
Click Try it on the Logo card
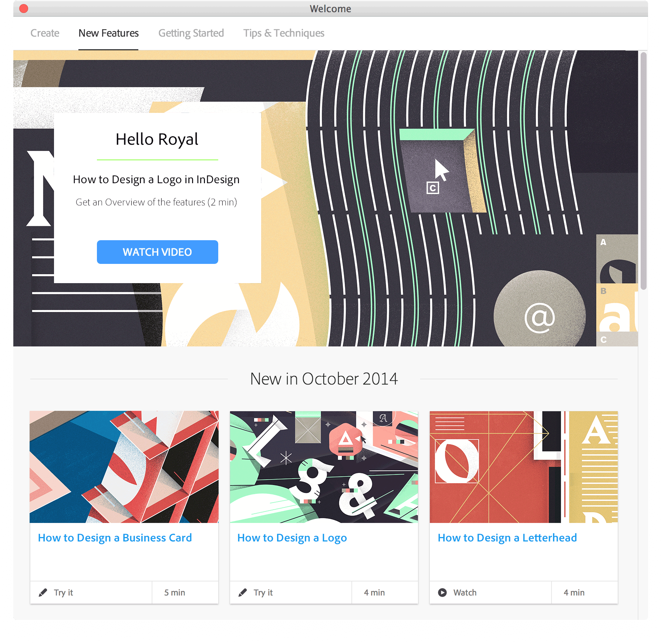pyautogui.click(x=263, y=593)
